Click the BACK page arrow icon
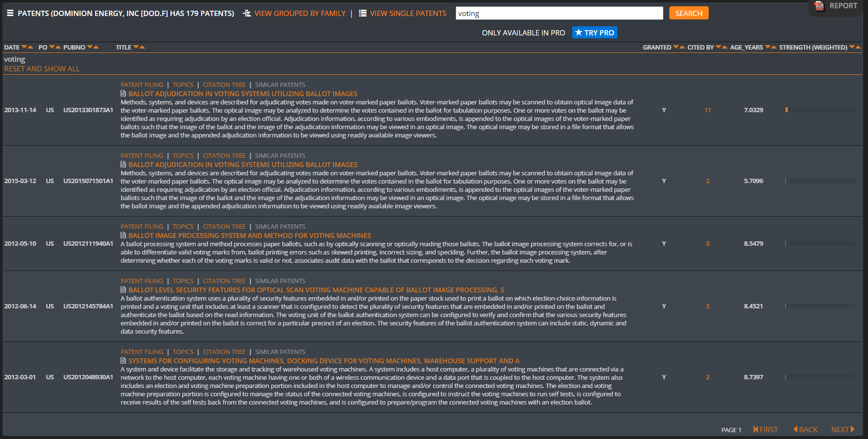 coord(795,429)
